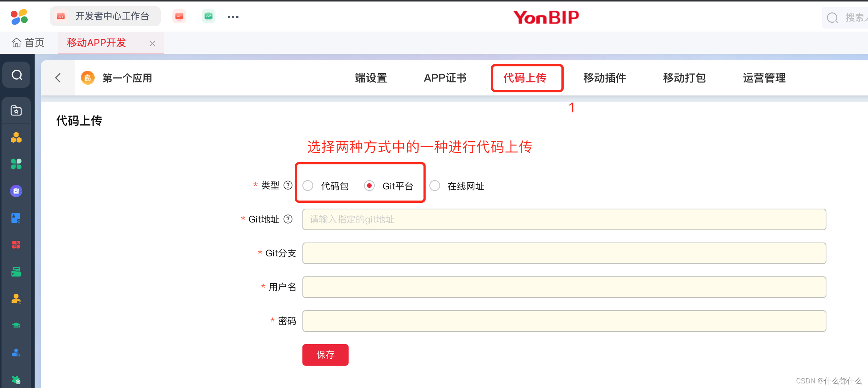Select the 在线网址 radio option

(x=435, y=186)
